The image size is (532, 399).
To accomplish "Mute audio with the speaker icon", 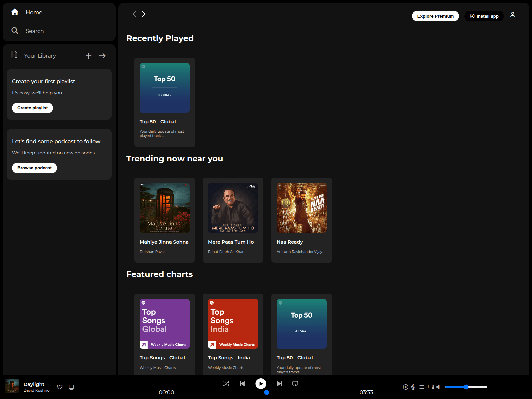I will click(438, 387).
